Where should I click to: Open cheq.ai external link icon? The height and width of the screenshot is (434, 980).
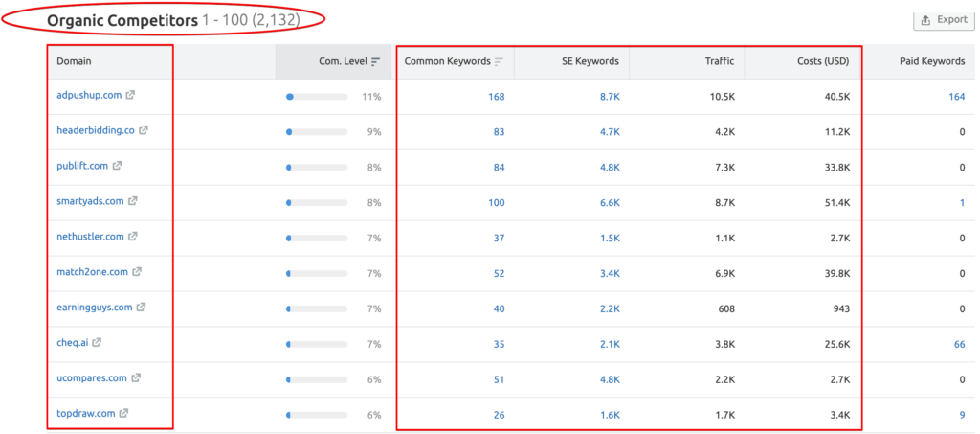97,343
